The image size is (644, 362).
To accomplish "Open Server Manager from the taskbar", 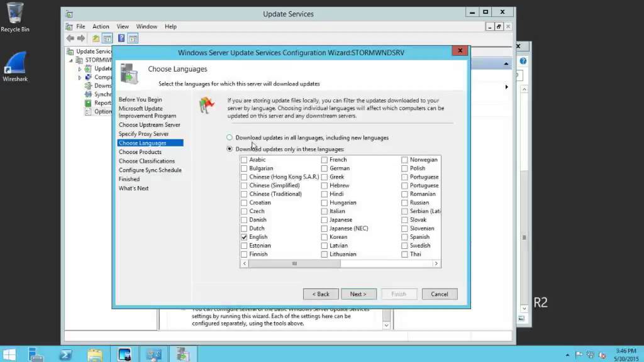I will 36,354.
